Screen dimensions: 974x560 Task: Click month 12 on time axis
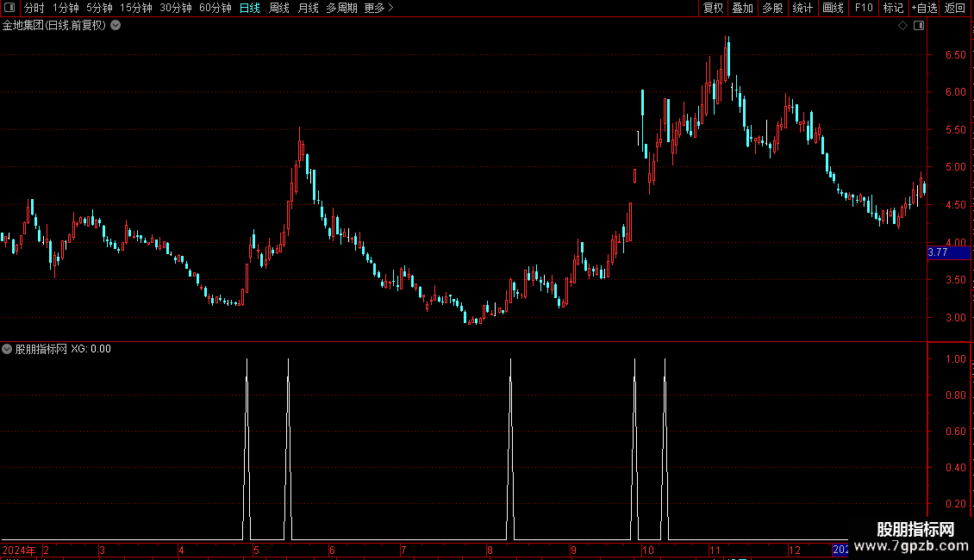(x=795, y=550)
